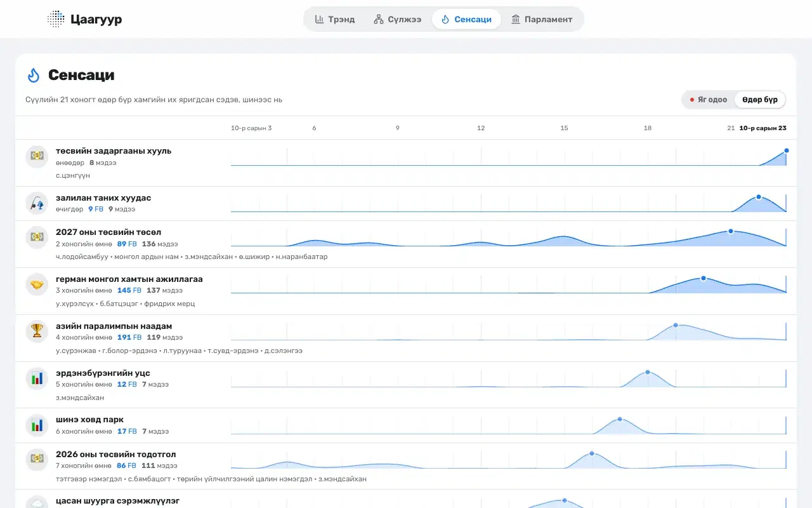Viewport: 812px width, 508px height.
Task: Click trophy icon for азийн паралимпын наадам
Action: click(x=37, y=331)
